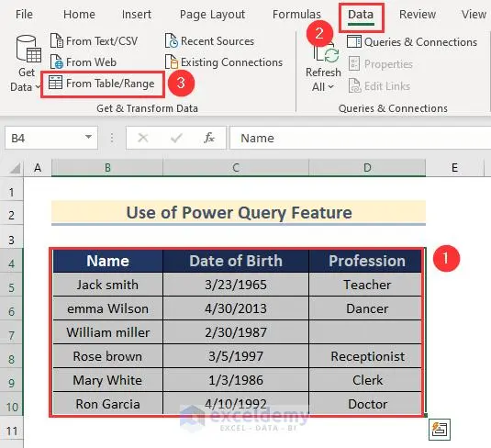Click the Select All corner triangle
This screenshot has height=448, width=491.
click(x=15, y=168)
